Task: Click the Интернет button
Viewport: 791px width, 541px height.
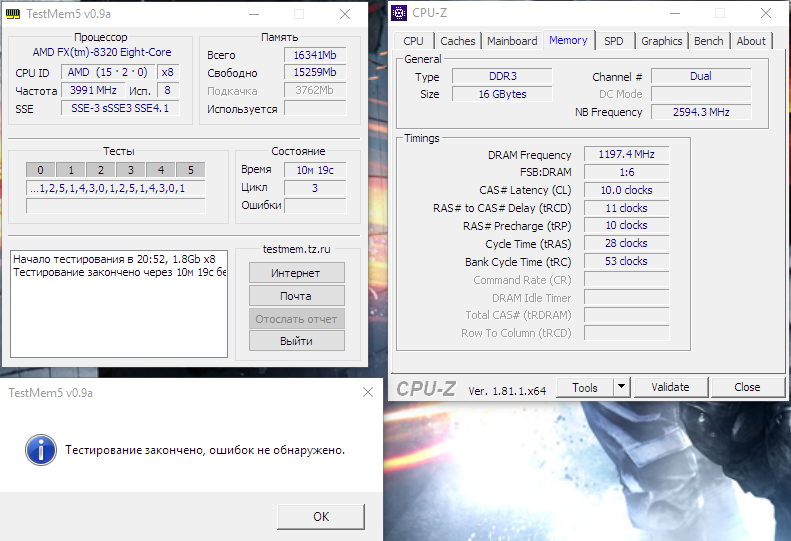Action: coord(296,273)
